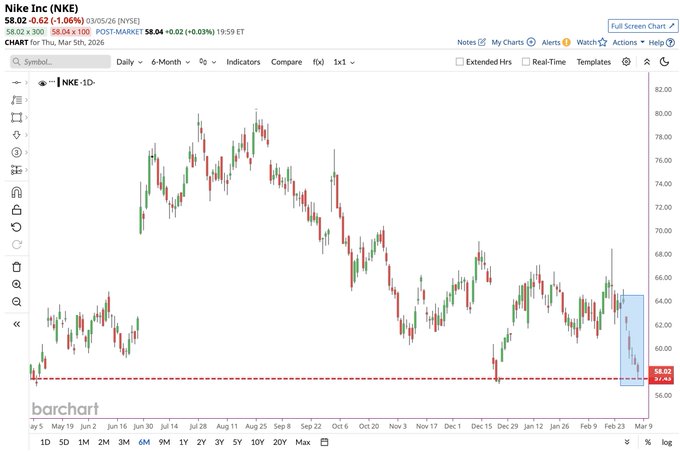Toggle percent scale on price axis
This screenshot has height=452, width=680.
click(647, 442)
